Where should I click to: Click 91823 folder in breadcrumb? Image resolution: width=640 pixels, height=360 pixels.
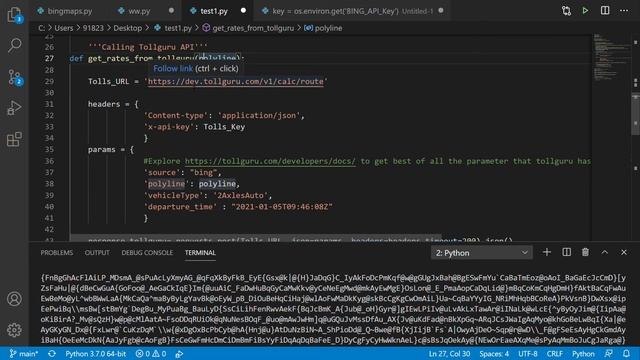pos(93,28)
